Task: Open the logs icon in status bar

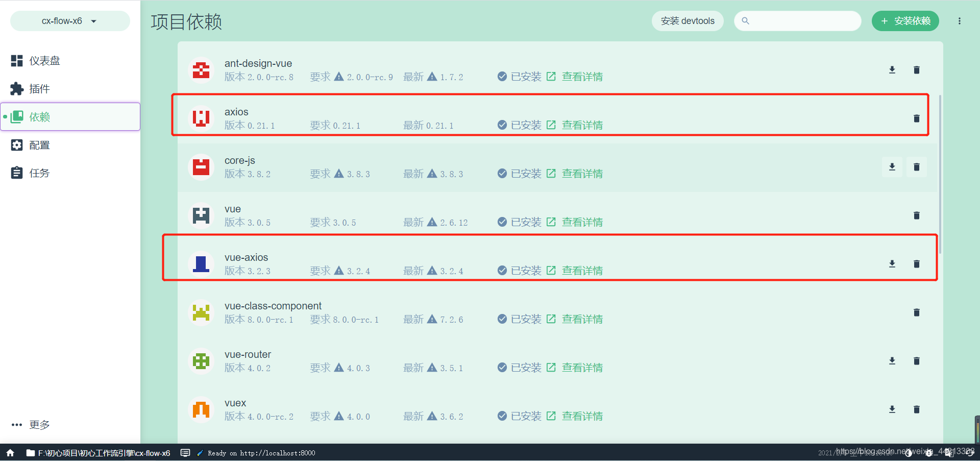Action: click(185, 453)
